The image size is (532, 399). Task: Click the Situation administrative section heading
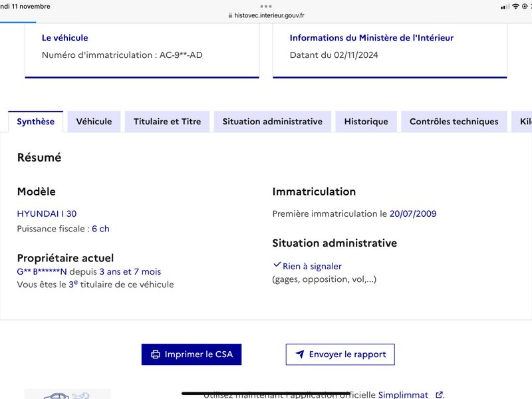coord(335,243)
